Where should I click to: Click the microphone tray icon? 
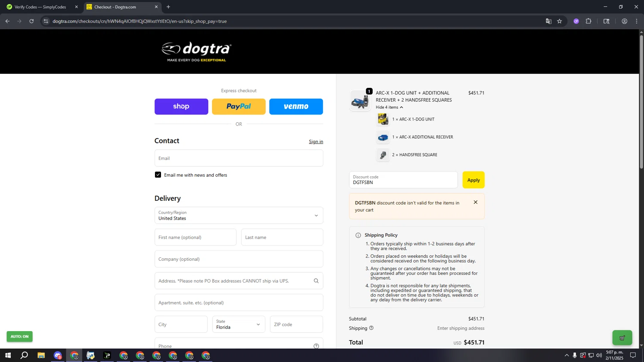pos(574,355)
